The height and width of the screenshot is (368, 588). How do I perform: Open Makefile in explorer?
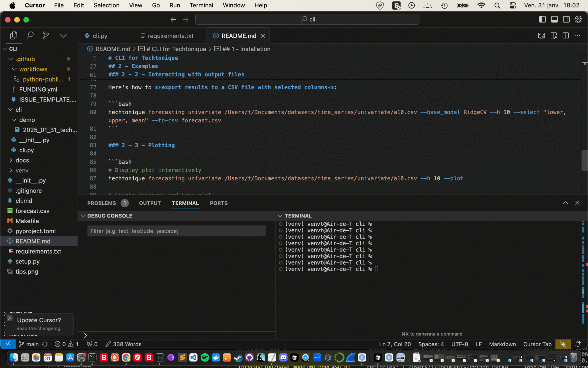[27, 221]
